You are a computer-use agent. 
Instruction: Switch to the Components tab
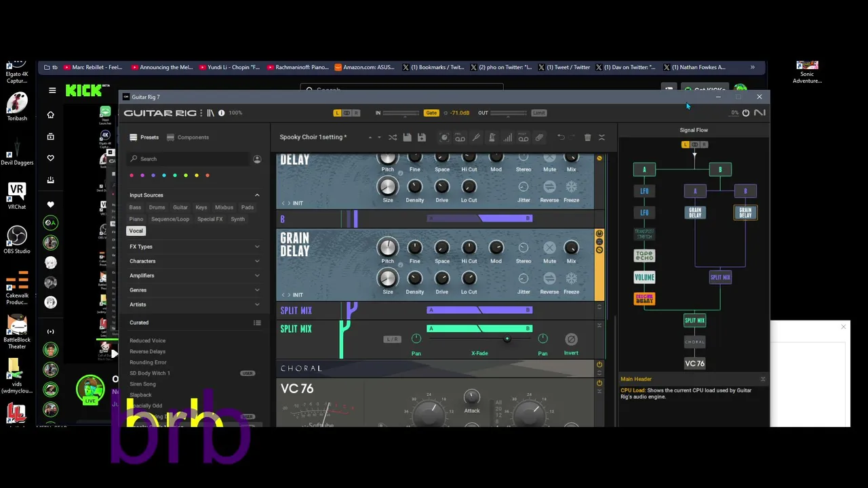click(x=187, y=138)
